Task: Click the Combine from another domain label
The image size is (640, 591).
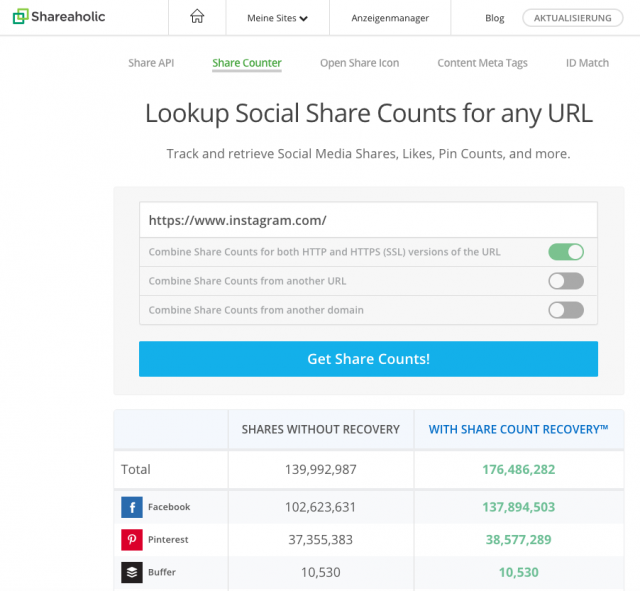Action: 256,310
